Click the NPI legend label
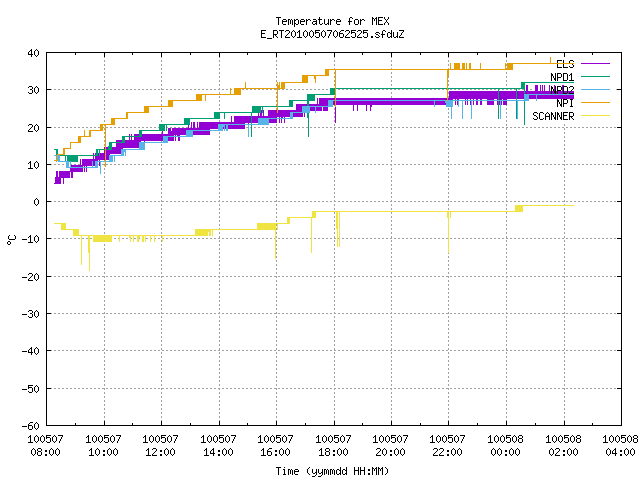 coord(565,103)
